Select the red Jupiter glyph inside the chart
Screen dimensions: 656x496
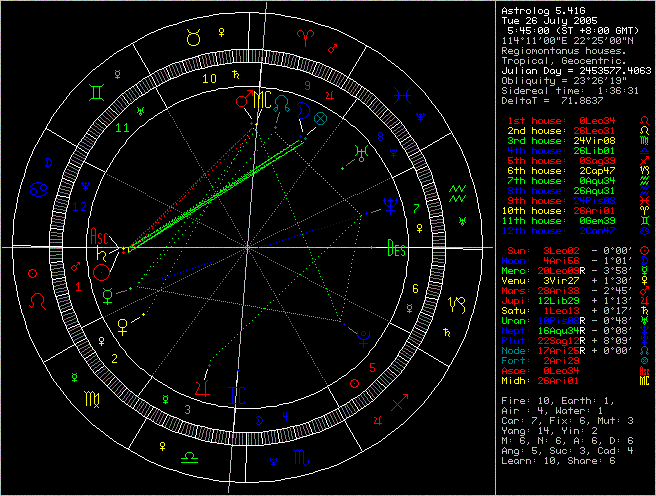202,386
